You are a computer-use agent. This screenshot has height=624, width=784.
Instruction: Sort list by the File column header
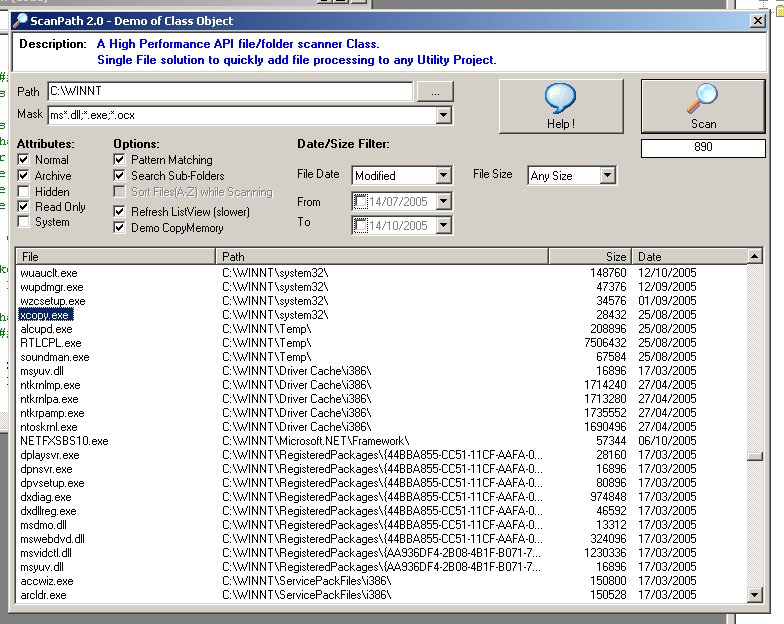[117, 257]
